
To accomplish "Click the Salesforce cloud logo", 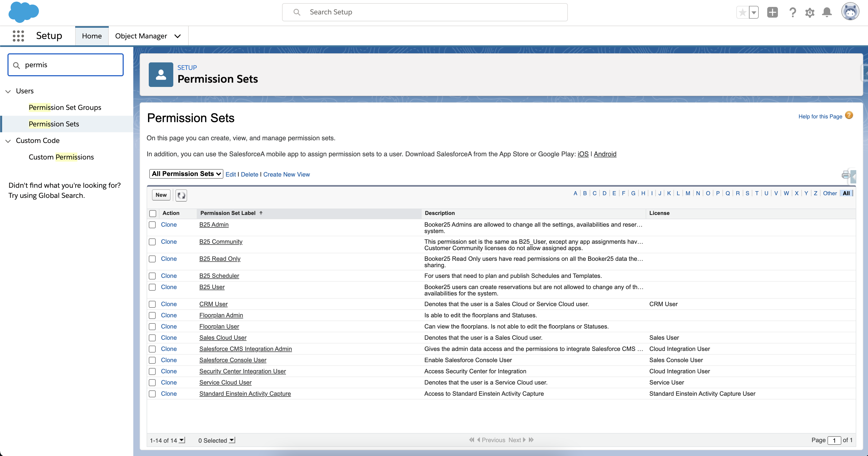I will (23, 13).
